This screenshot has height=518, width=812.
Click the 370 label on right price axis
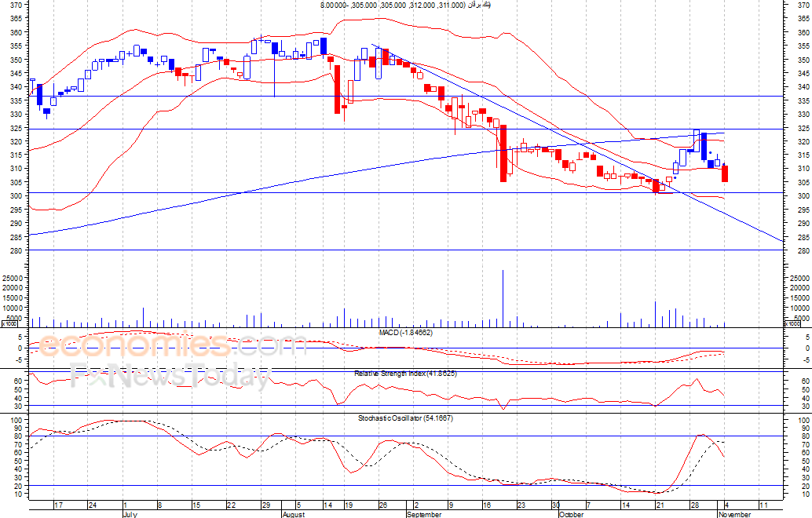(x=802, y=5)
